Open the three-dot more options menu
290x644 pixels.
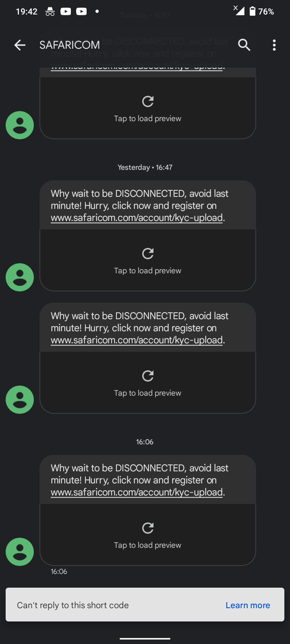[x=274, y=45]
